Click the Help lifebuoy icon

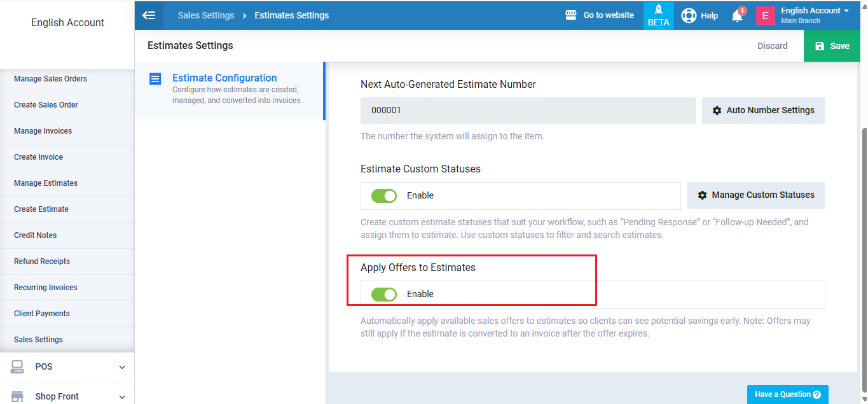[x=688, y=15]
